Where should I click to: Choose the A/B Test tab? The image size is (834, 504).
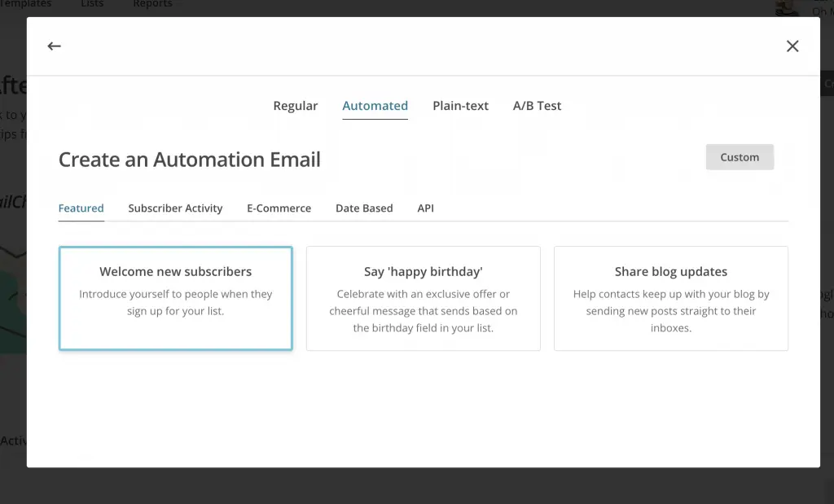pos(537,106)
